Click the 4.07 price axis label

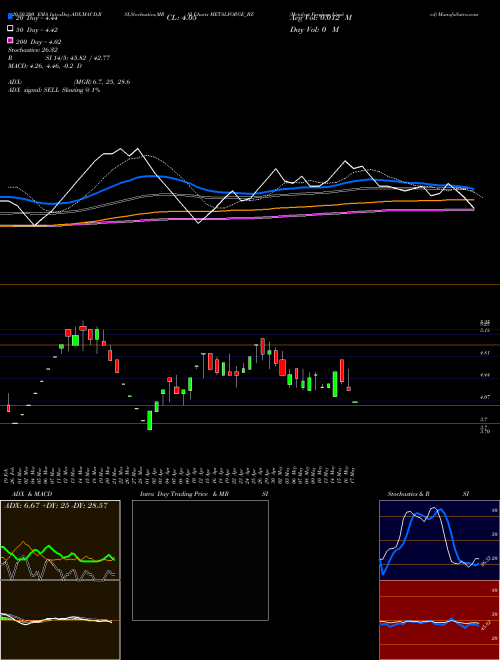tap(484, 397)
